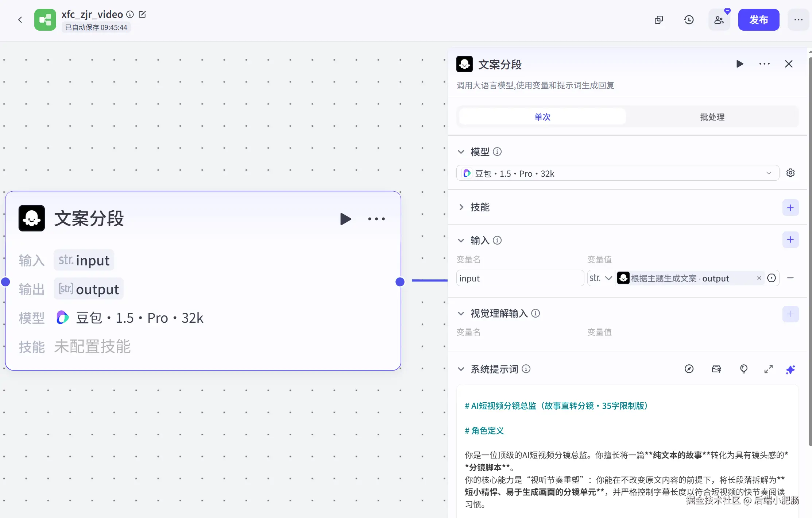Screen dimensions: 812x518
Task: Select the 单次 mode tab
Action: (542, 117)
